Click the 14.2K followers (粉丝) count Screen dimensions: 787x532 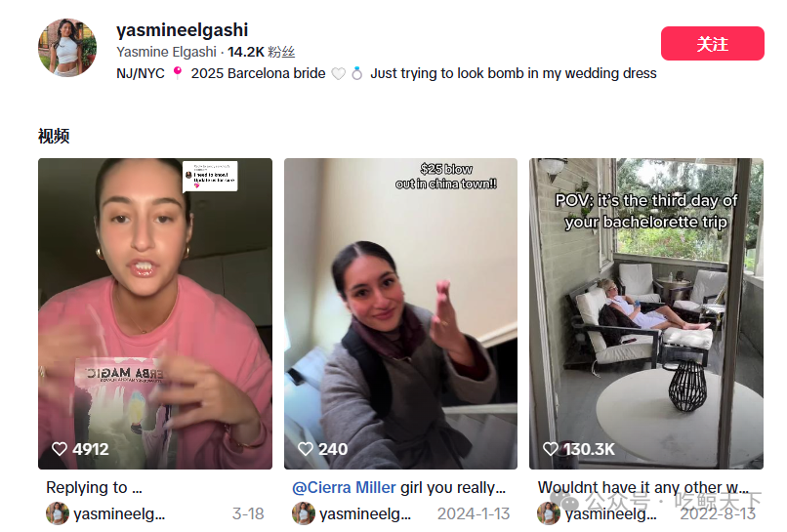tap(261, 52)
